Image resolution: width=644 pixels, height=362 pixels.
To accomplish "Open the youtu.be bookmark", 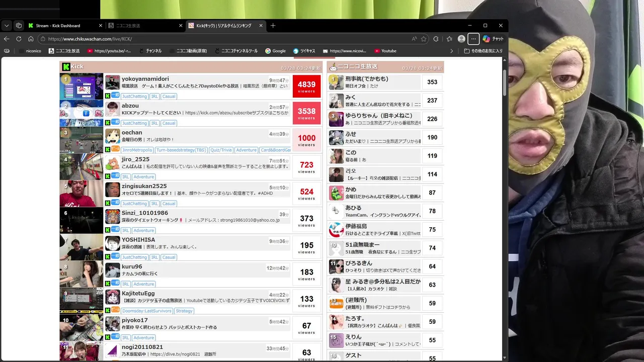I will point(109,51).
